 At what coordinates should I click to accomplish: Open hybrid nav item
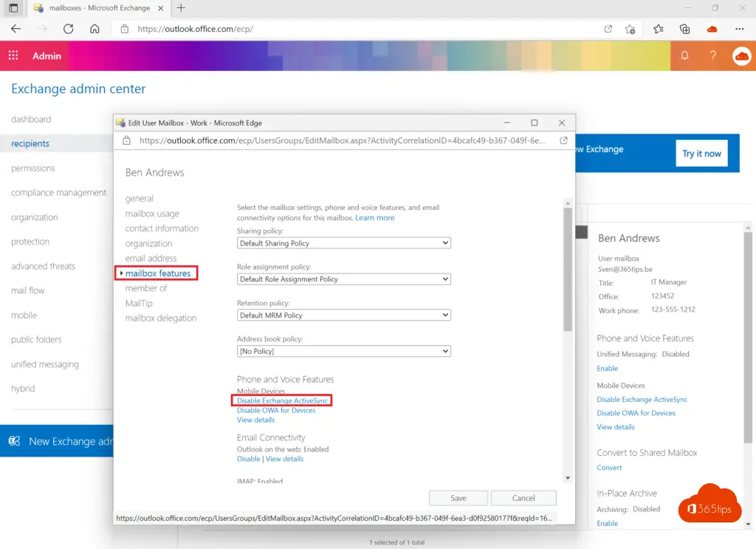(23, 389)
